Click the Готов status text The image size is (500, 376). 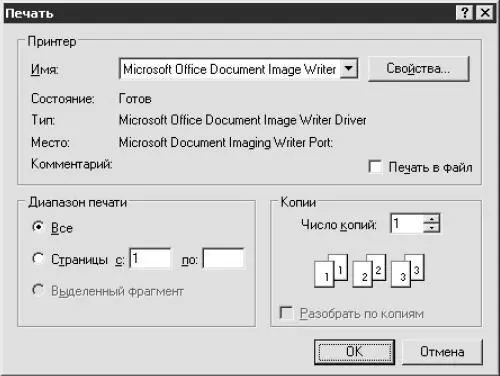pos(135,99)
